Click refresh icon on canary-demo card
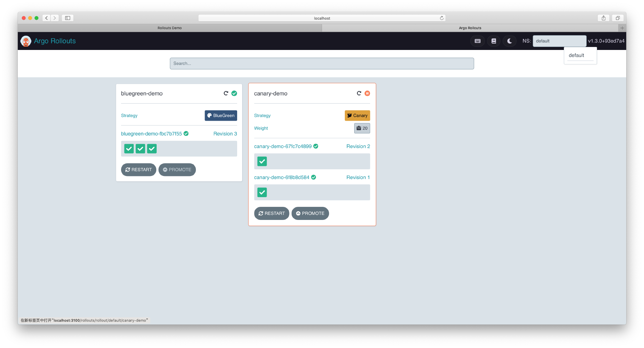This screenshot has height=348, width=644. click(359, 93)
